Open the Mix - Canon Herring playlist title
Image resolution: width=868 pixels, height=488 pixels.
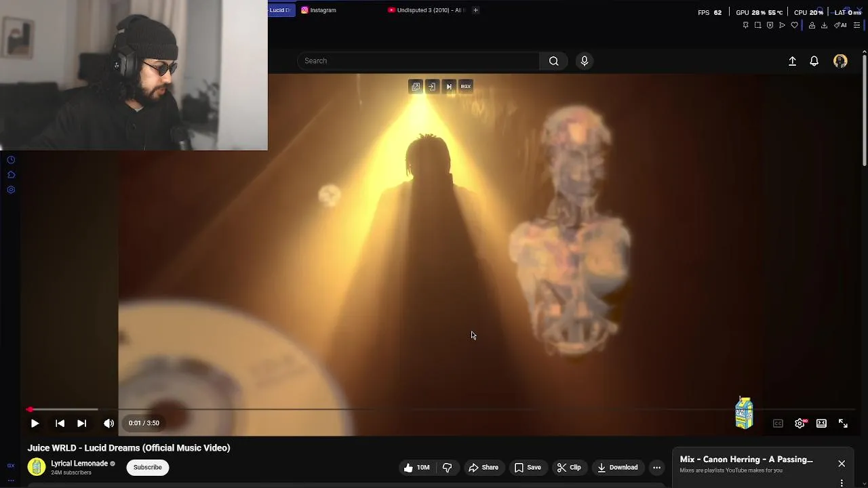point(746,460)
